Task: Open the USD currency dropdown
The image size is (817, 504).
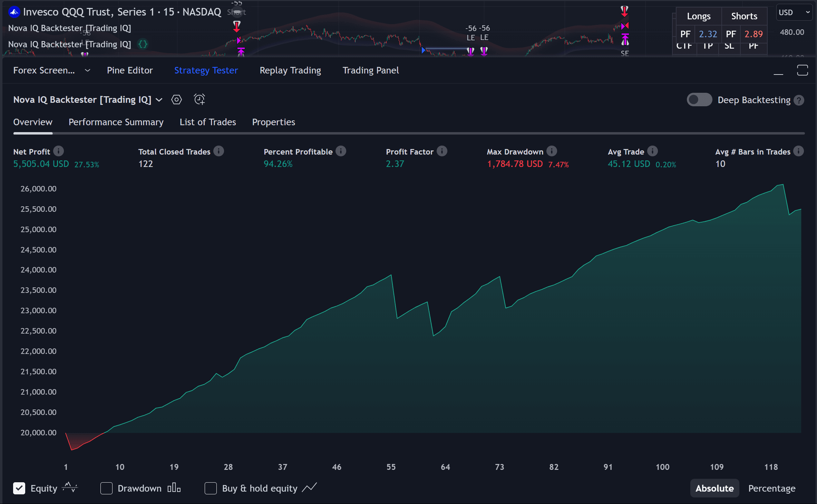Action: click(794, 12)
